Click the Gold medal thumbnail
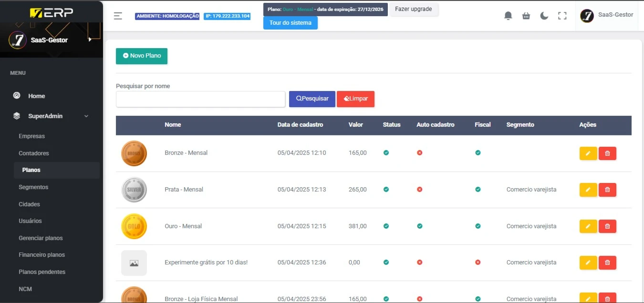 134,226
